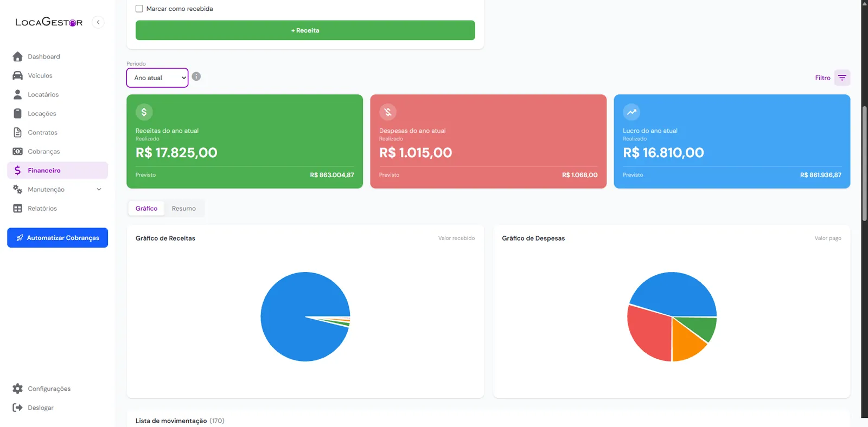Open the Locações clipboard icon
This screenshot has width=868, height=427.
click(17, 114)
